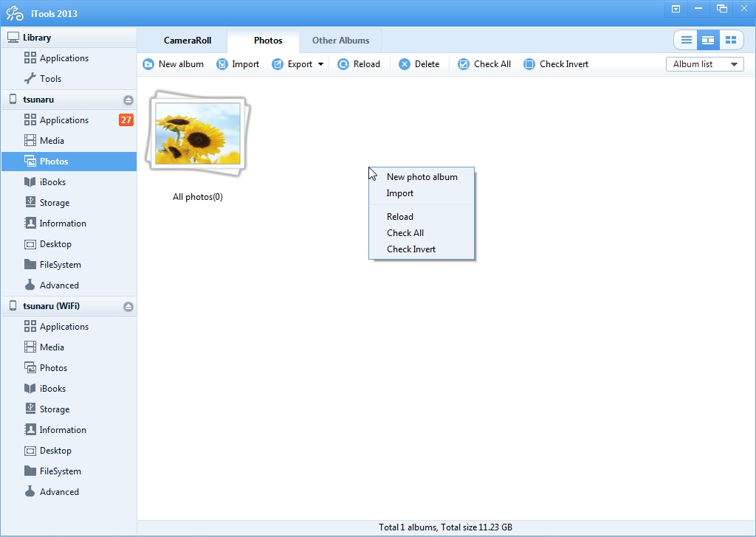Viewport: 756px width, 537px height.
Task: Open tsunaru (WiFi) FileSystem icon
Action: click(30, 471)
